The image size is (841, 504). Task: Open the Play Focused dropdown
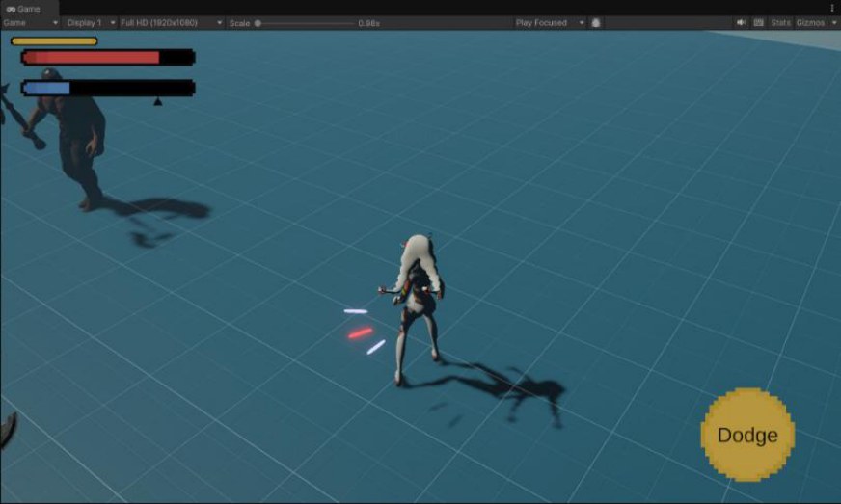549,23
